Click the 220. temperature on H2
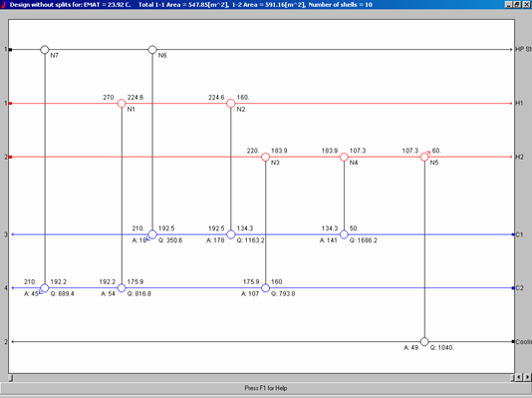The width and height of the screenshot is (532, 398). pyautogui.click(x=253, y=151)
